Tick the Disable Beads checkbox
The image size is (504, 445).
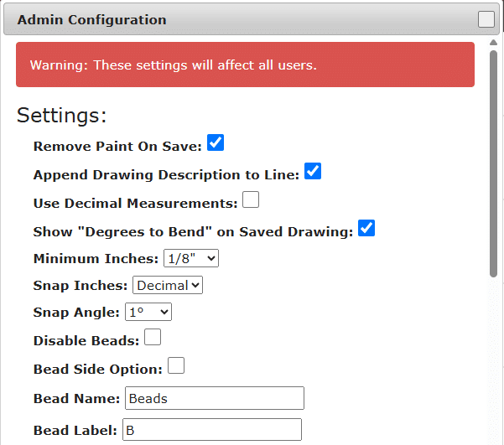coord(153,338)
